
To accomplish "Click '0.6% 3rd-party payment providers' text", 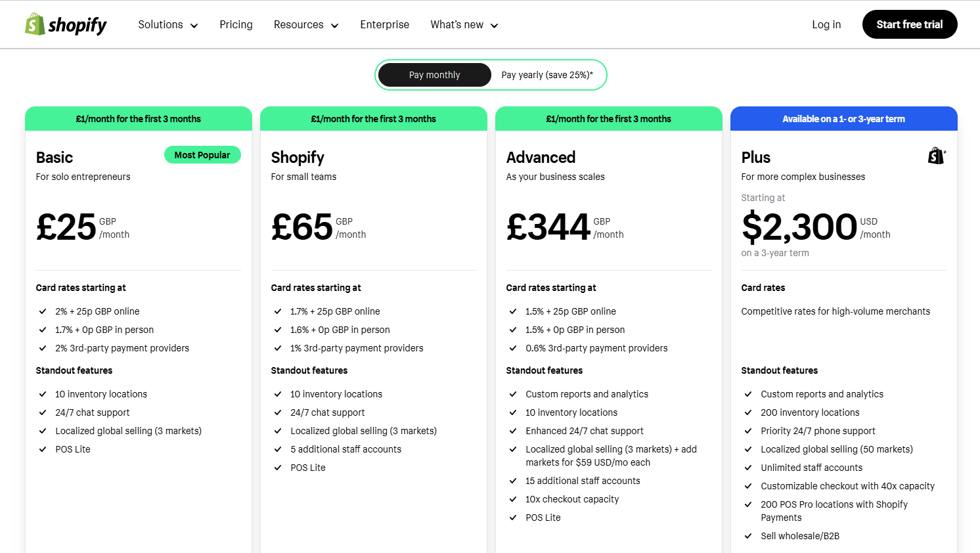I will pyautogui.click(x=596, y=348).
